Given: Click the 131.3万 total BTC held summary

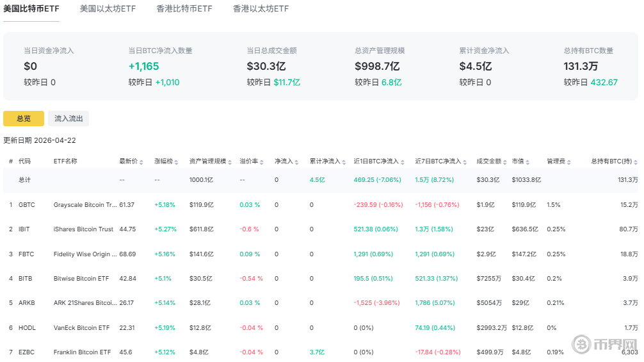Looking at the screenshot, I should point(581,66).
